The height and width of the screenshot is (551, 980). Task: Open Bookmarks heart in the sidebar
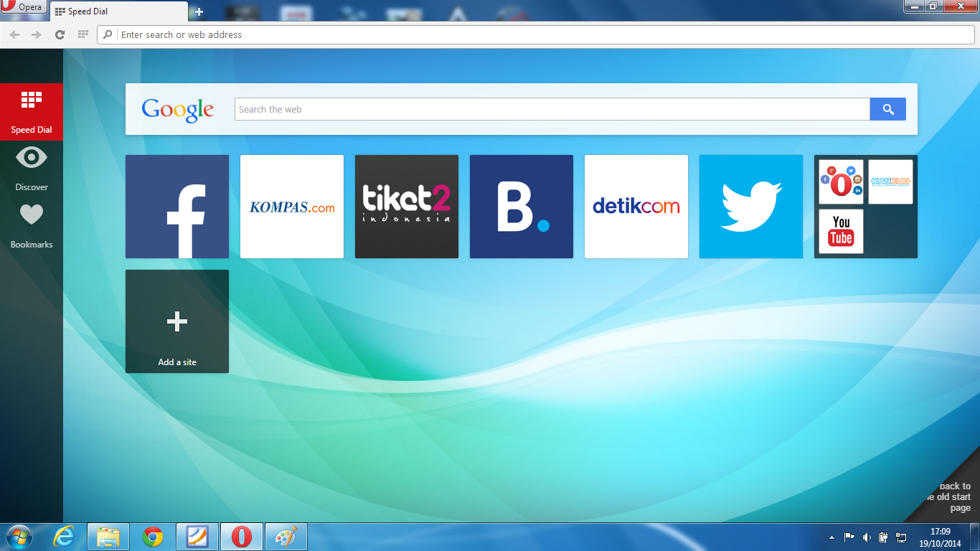(32, 226)
